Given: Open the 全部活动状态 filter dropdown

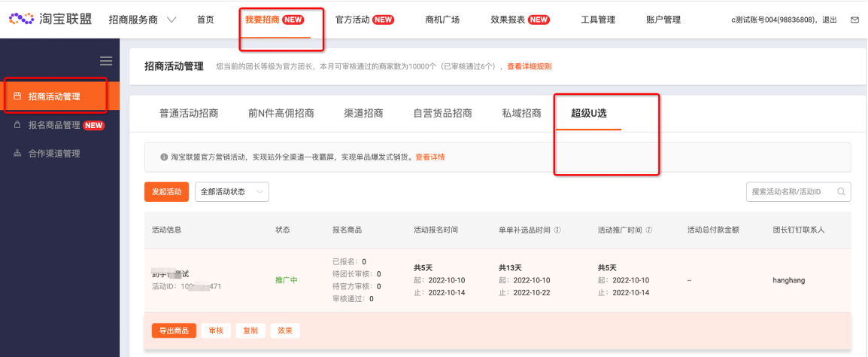Looking at the screenshot, I should (232, 192).
